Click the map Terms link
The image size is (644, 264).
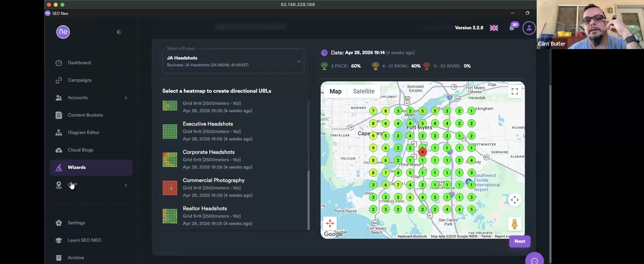486,236
